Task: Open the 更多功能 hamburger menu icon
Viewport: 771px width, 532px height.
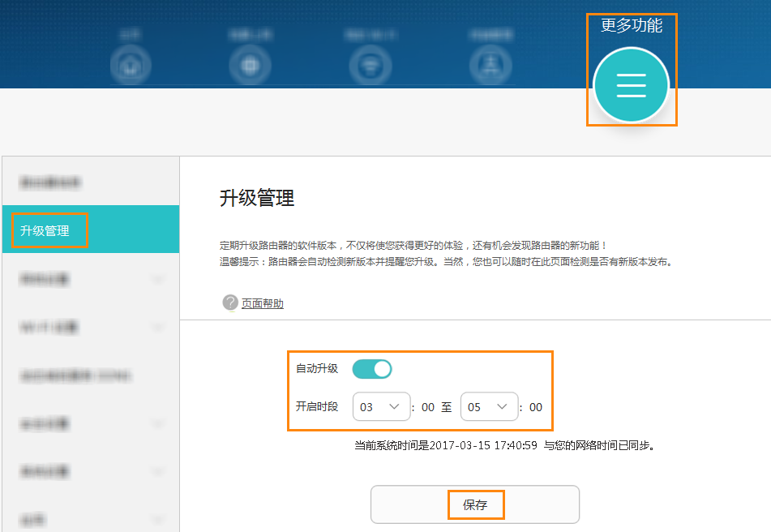Action: point(631,85)
